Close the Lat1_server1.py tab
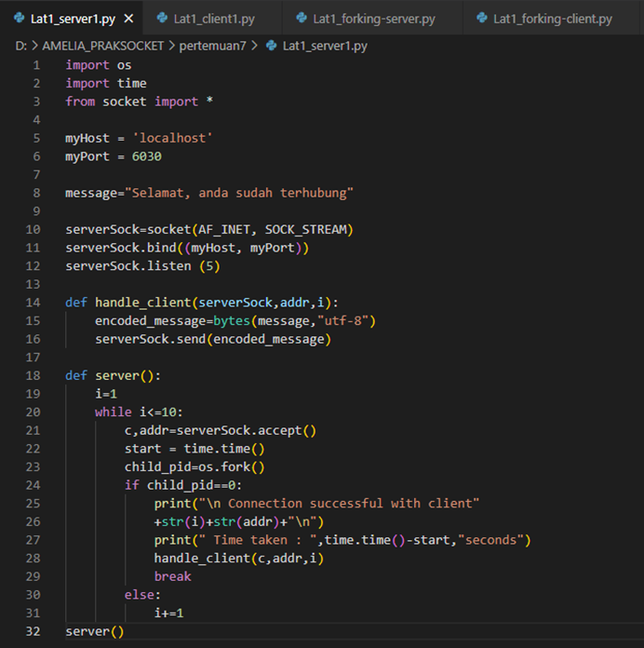The image size is (644, 648). coord(128,19)
